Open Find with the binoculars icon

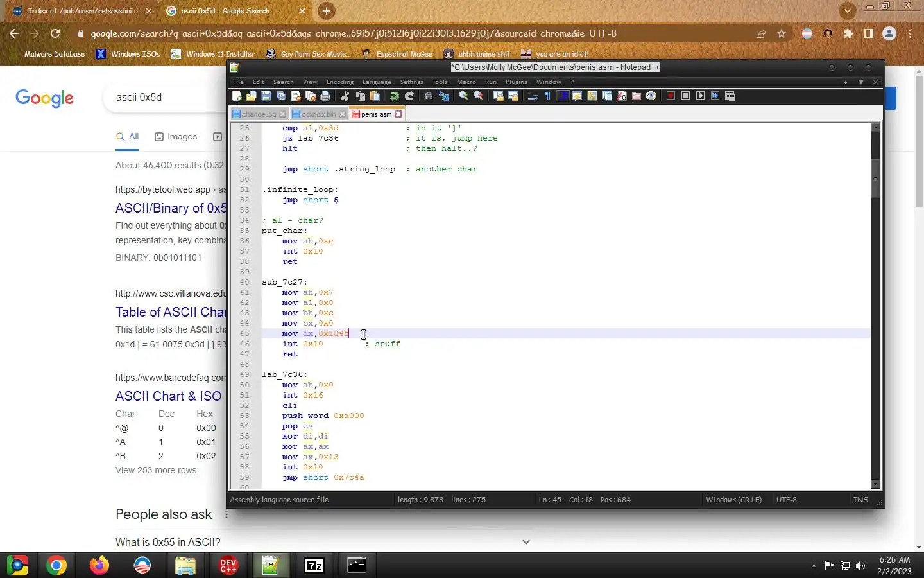[429, 96]
